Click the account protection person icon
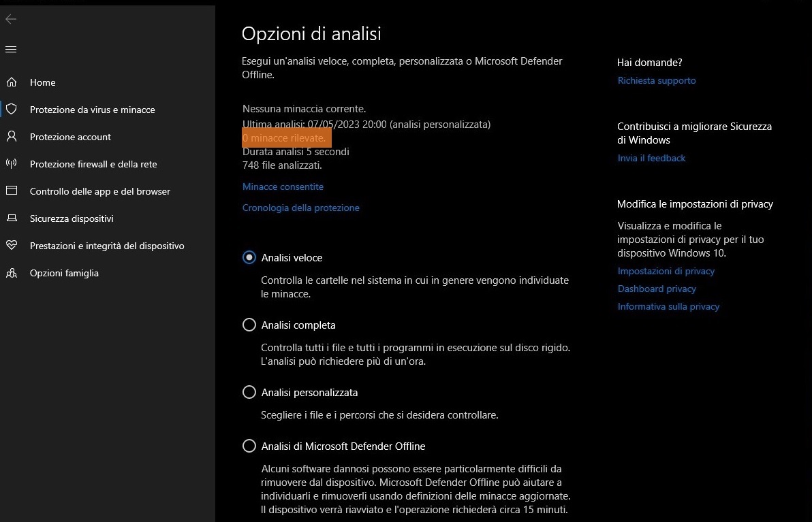 11,137
